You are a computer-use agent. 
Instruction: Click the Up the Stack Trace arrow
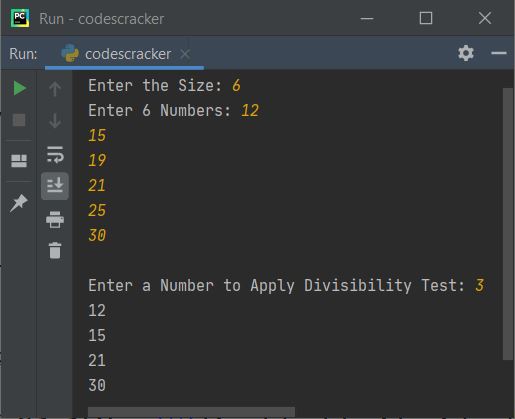(55, 89)
